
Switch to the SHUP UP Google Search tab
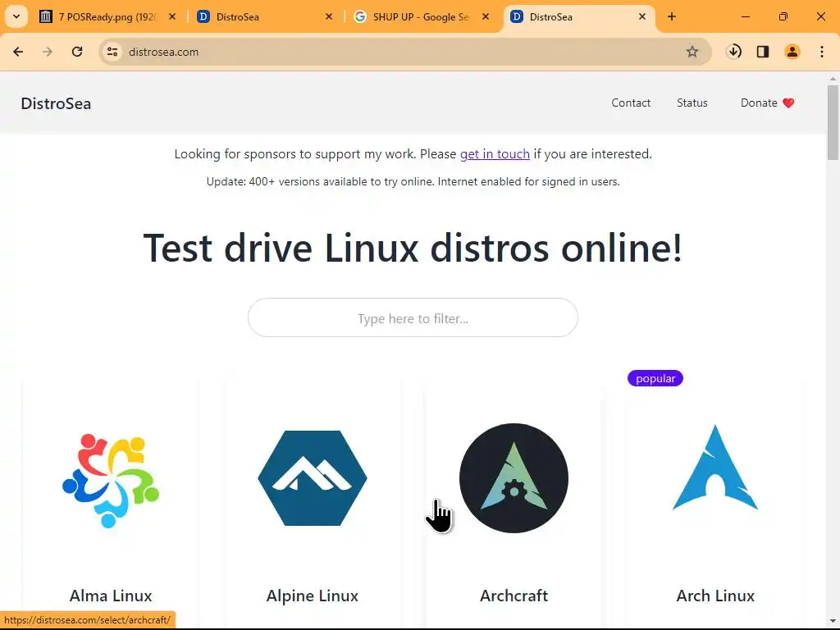421,16
